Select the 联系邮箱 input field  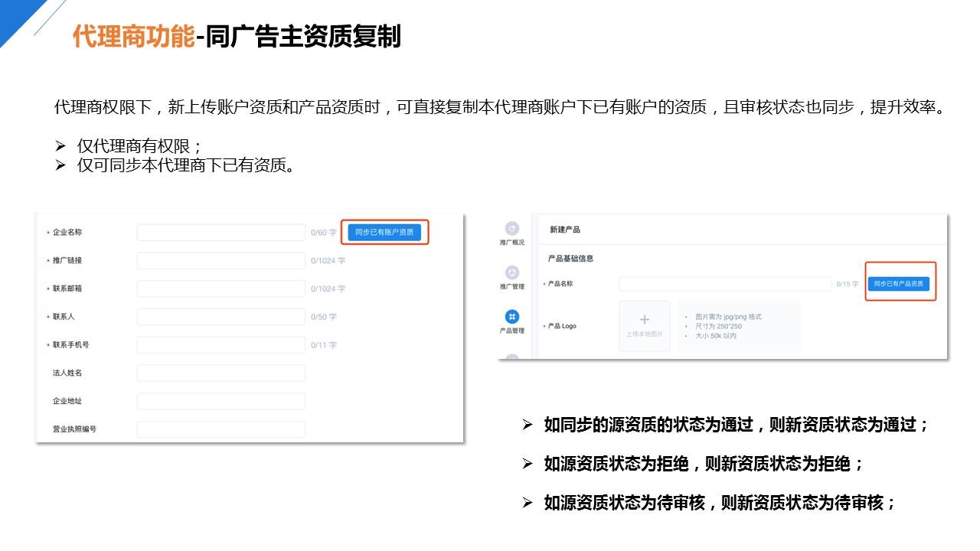click(221, 289)
